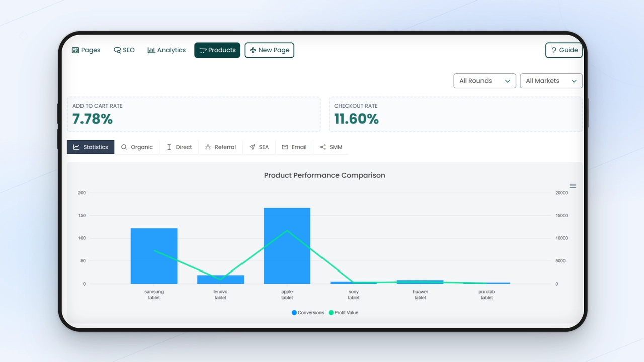Viewport: 644px width, 362px height.
Task: Open the All Rounds dropdown
Action: click(484, 81)
